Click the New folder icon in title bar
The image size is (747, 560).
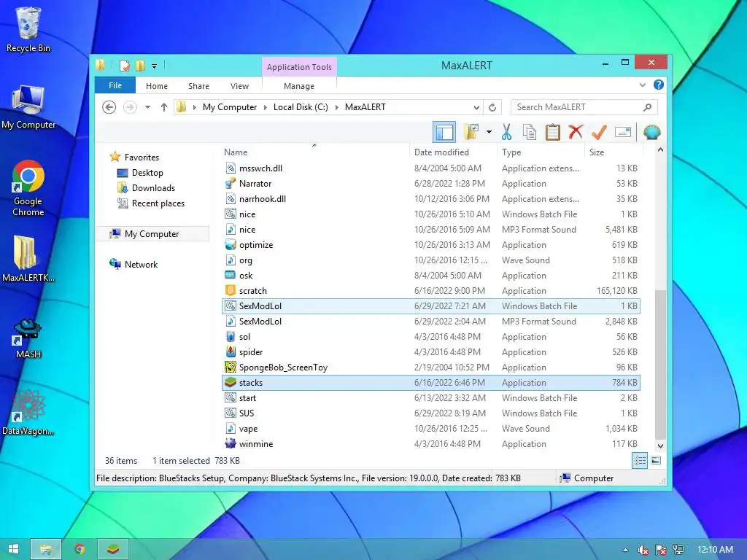(140, 65)
